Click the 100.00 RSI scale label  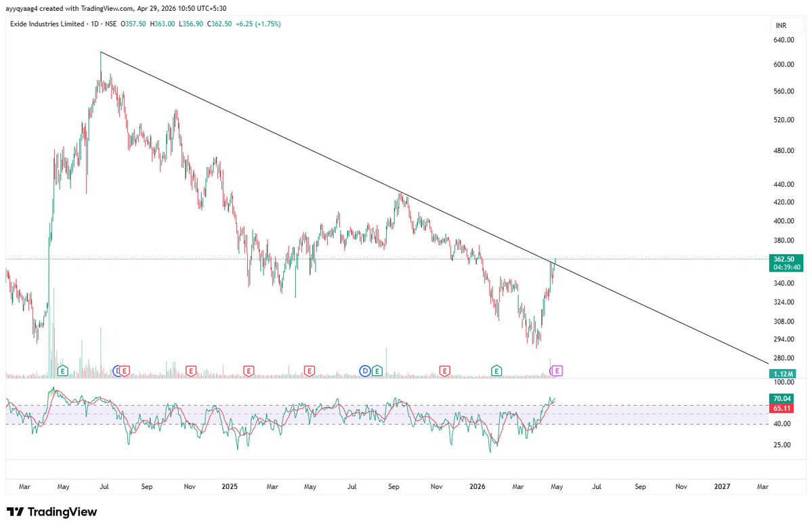784,383
